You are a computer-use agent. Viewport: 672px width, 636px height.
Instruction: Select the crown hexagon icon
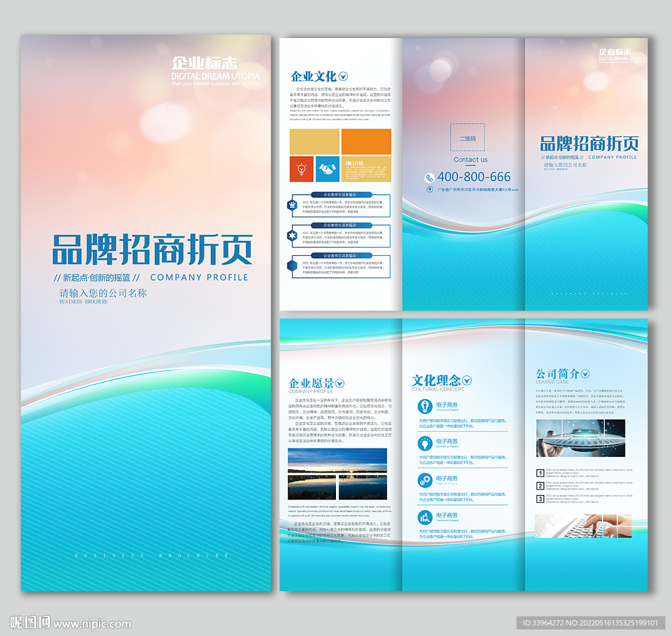292,205
